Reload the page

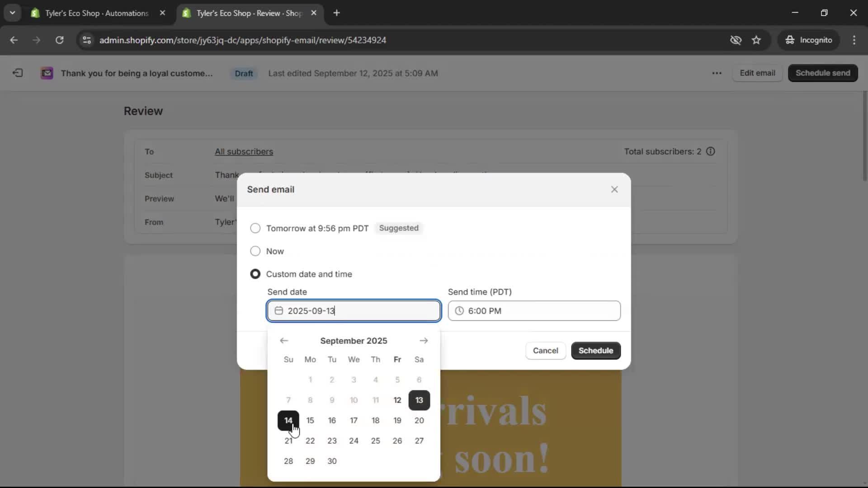tap(59, 40)
